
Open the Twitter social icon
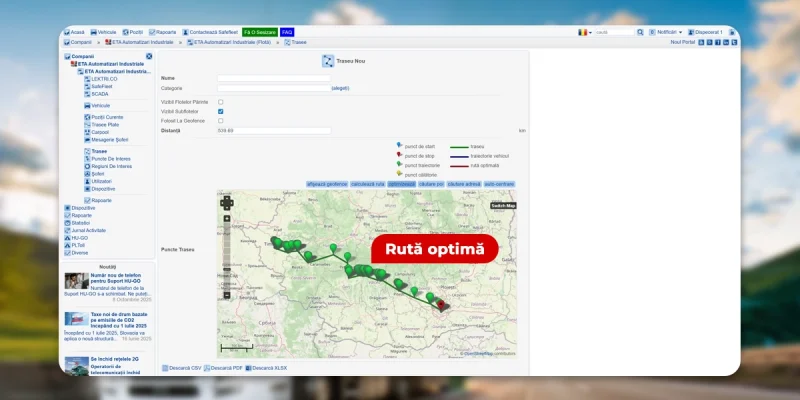point(734,42)
